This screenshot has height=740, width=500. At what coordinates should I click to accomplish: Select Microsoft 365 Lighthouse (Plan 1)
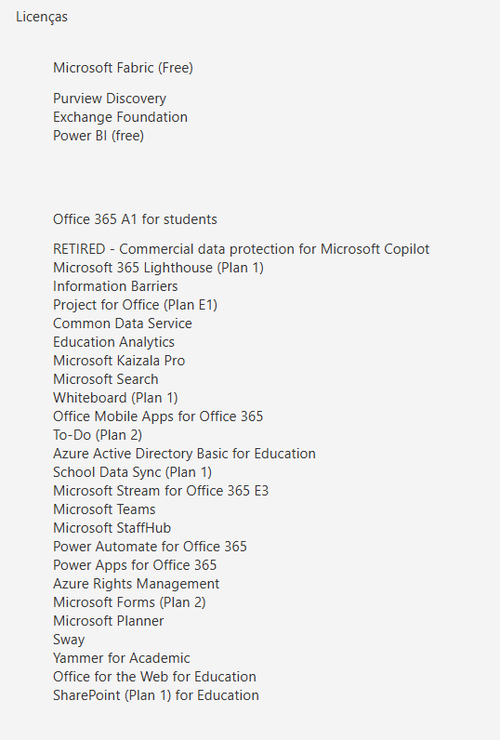click(158, 268)
